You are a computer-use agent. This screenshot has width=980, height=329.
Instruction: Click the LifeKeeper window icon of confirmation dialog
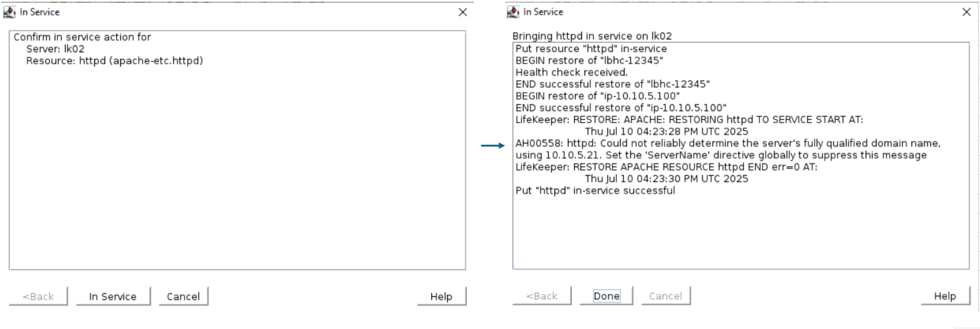(x=9, y=12)
